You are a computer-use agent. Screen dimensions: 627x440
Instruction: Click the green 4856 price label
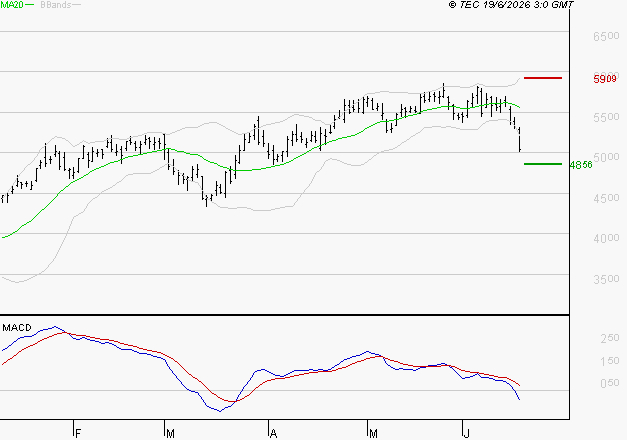pos(581,165)
